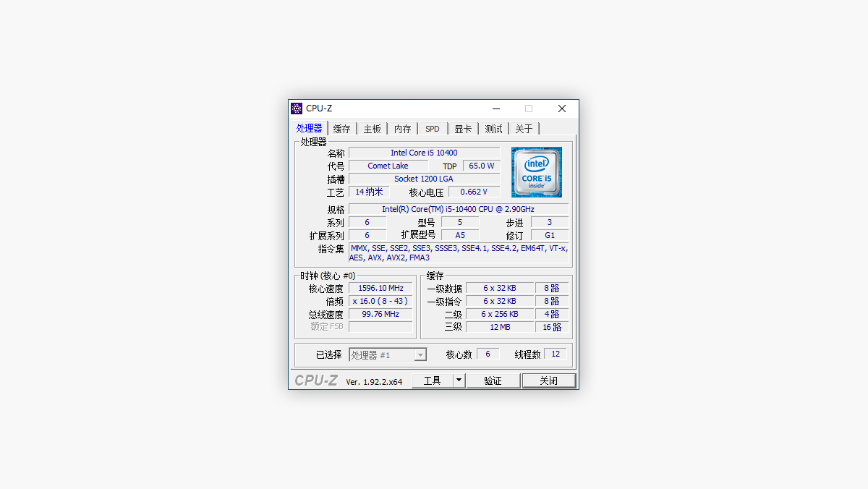Screen dimensions: 868x489
Task: Click the specification i5-10400 CPU @ 2.90GHz
Action: point(459,209)
